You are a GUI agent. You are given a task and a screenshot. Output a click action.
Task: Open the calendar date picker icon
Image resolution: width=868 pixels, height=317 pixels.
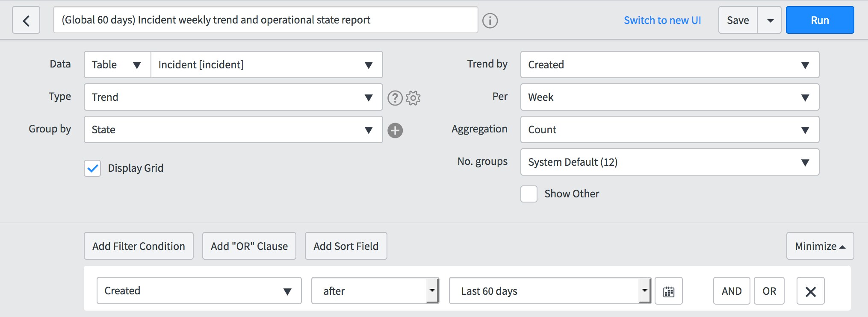pyautogui.click(x=669, y=291)
